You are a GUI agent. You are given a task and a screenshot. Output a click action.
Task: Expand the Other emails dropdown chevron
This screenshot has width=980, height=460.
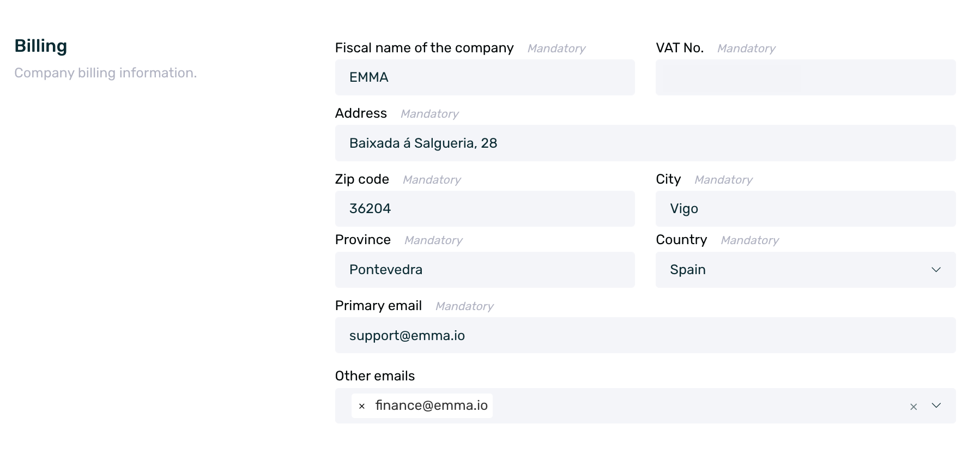coord(936,405)
